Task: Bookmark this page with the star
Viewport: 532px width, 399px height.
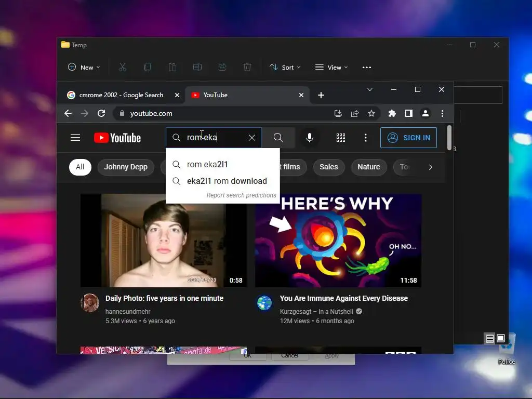Action: click(371, 113)
